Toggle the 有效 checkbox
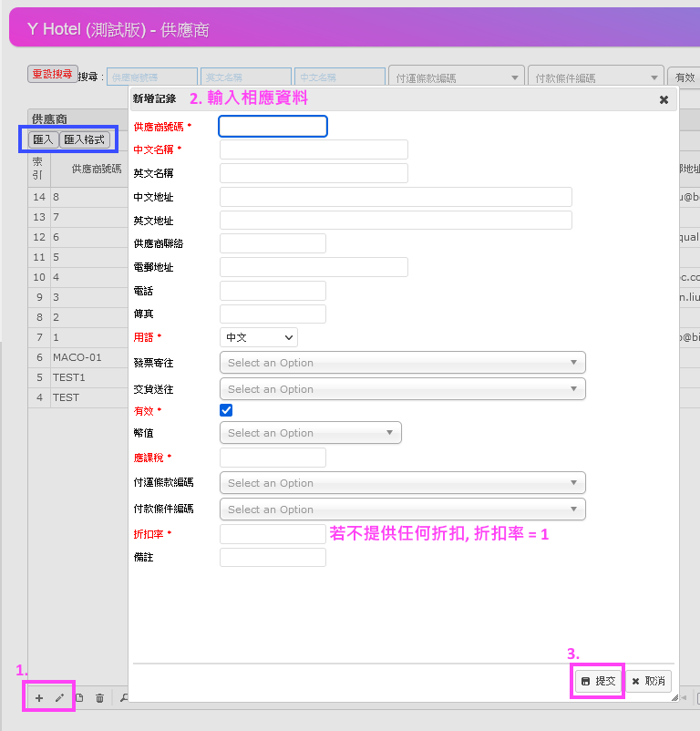The image size is (700, 731). tap(226, 410)
